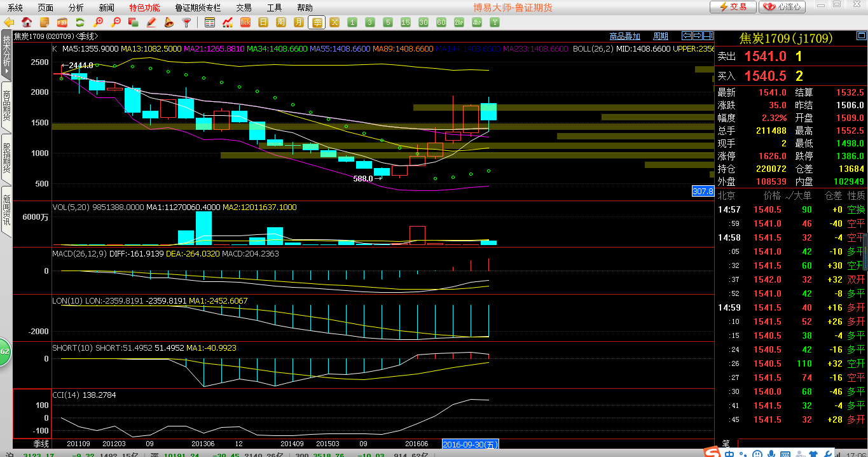868x457 pixels.
Task: Click the right-arrow chart navigation icon
Action: point(698,36)
